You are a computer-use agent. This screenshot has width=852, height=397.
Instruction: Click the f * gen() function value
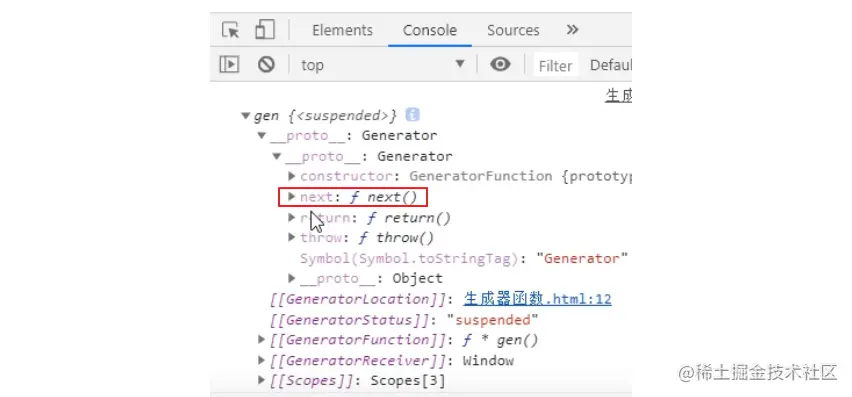[x=500, y=340]
